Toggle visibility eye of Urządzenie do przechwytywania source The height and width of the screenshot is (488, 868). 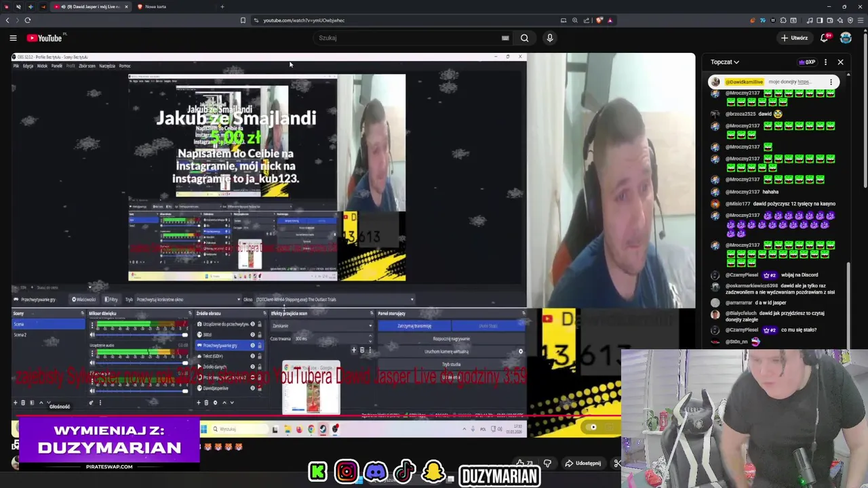[x=252, y=325]
